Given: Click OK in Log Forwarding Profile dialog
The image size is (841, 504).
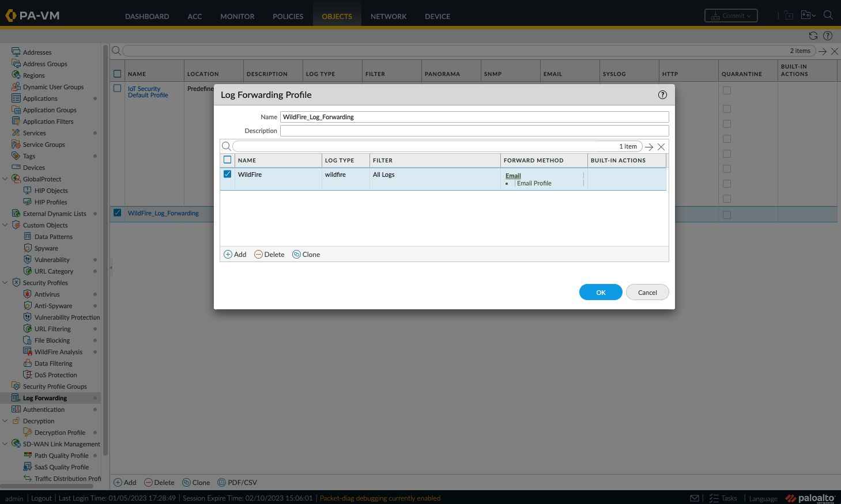Looking at the screenshot, I should pyautogui.click(x=601, y=292).
